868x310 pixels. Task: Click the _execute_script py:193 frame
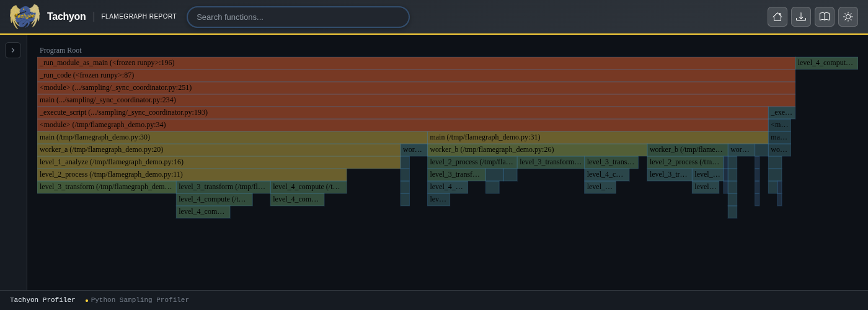(402, 113)
